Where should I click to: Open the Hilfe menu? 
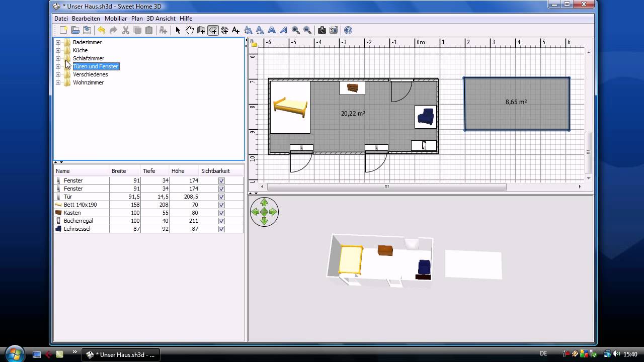tap(186, 19)
